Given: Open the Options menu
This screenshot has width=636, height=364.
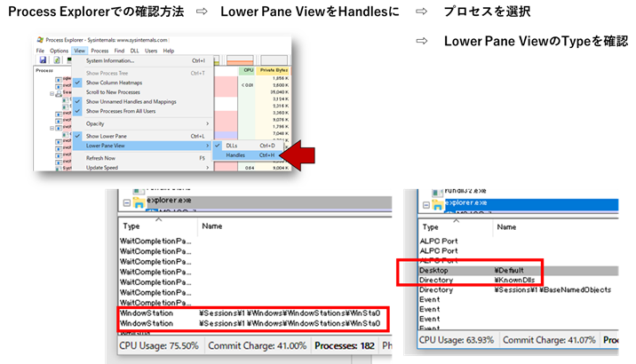Looking at the screenshot, I should [59, 51].
